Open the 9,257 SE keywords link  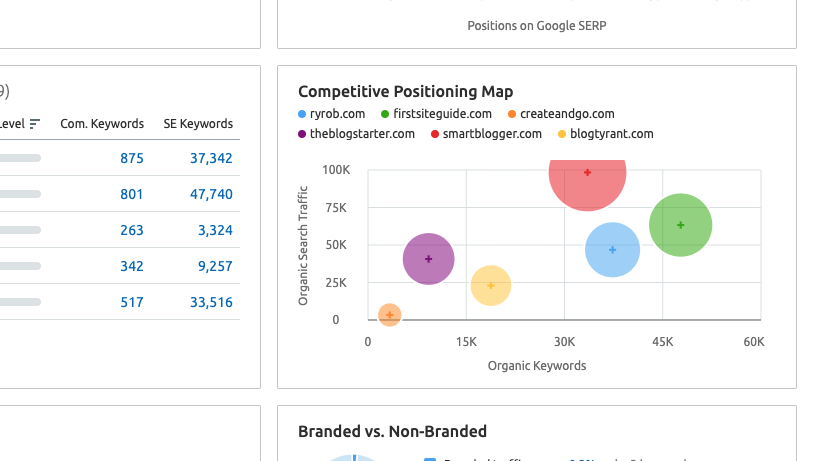click(x=215, y=266)
